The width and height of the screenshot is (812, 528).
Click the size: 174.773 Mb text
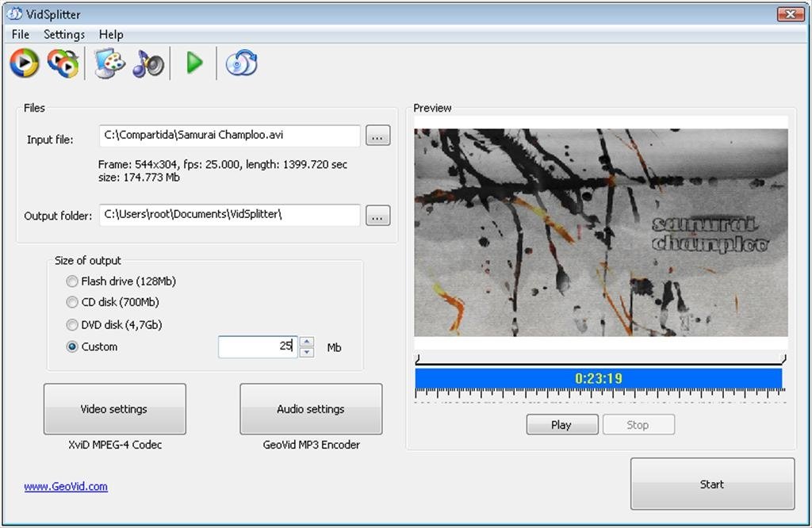[139, 178]
